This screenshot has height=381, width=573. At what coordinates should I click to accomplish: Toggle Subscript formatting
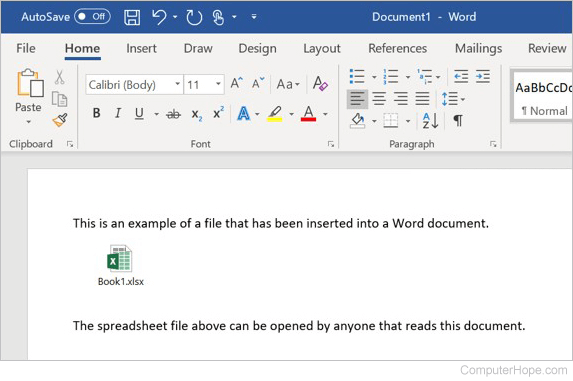click(x=197, y=115)
